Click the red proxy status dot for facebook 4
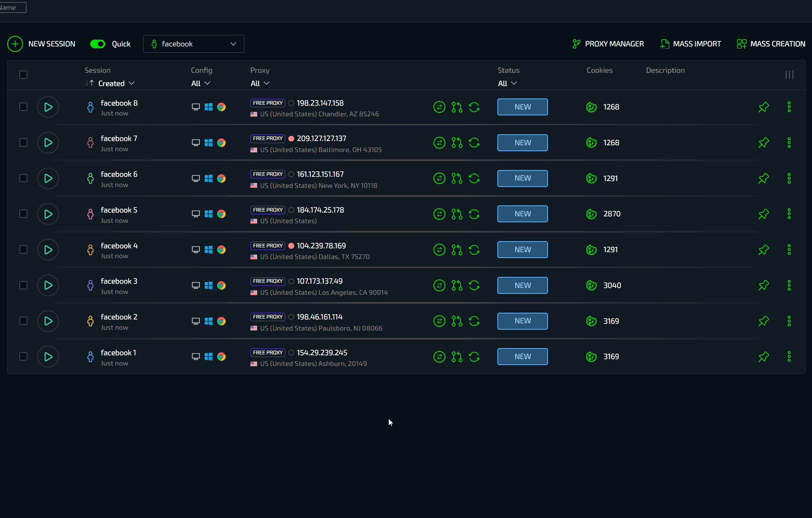Viewport: 812px width, 518px height. point(291,246)
